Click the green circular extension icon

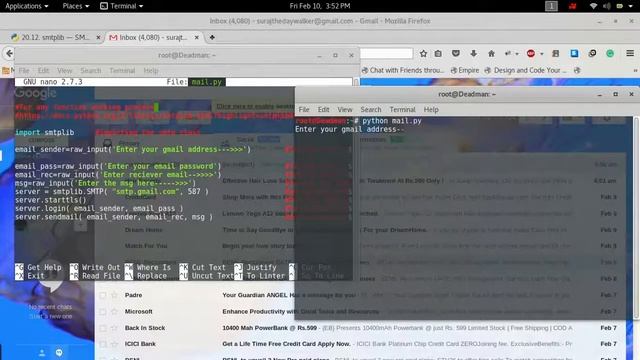[x=610, y=53]
